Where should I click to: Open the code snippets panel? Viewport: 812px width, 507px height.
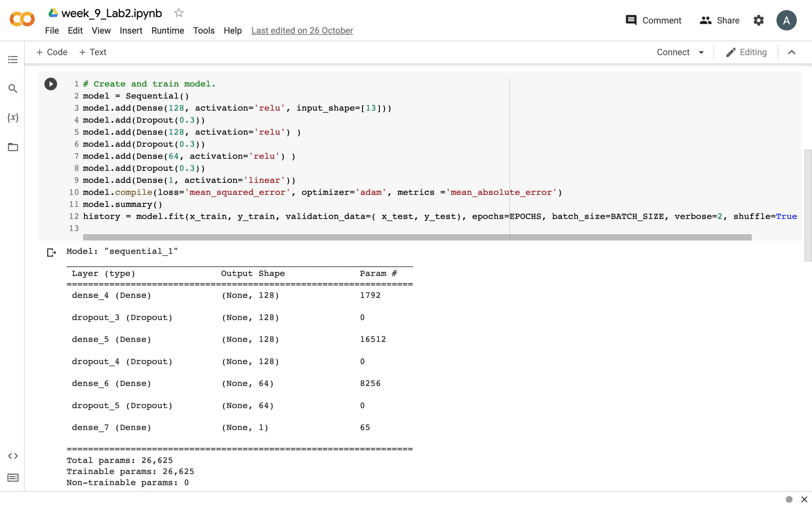(x=13, y=456)
